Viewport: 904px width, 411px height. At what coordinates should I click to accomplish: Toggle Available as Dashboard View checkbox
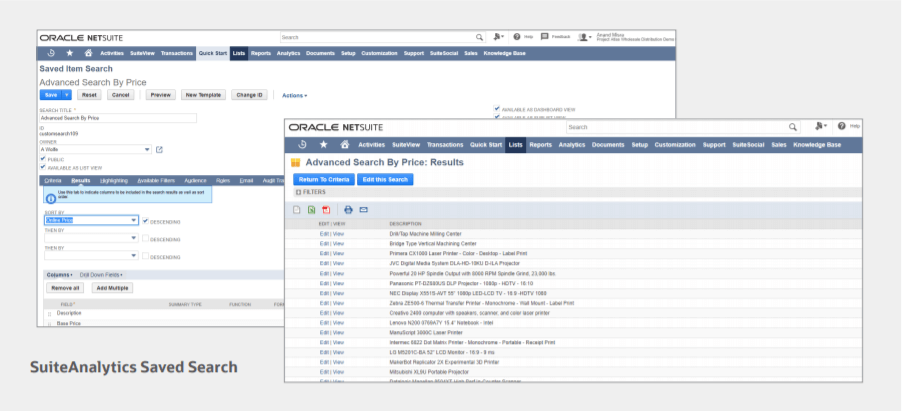497,108
